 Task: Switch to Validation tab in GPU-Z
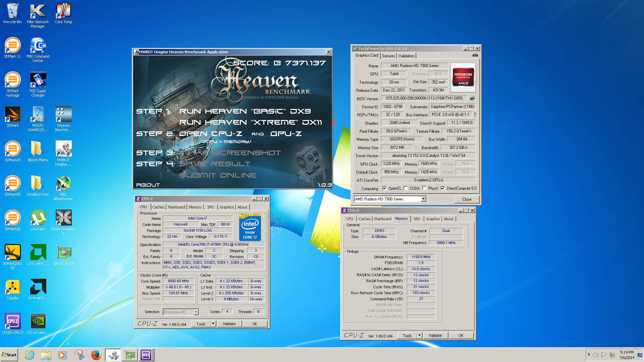click(x=407, y=56)
